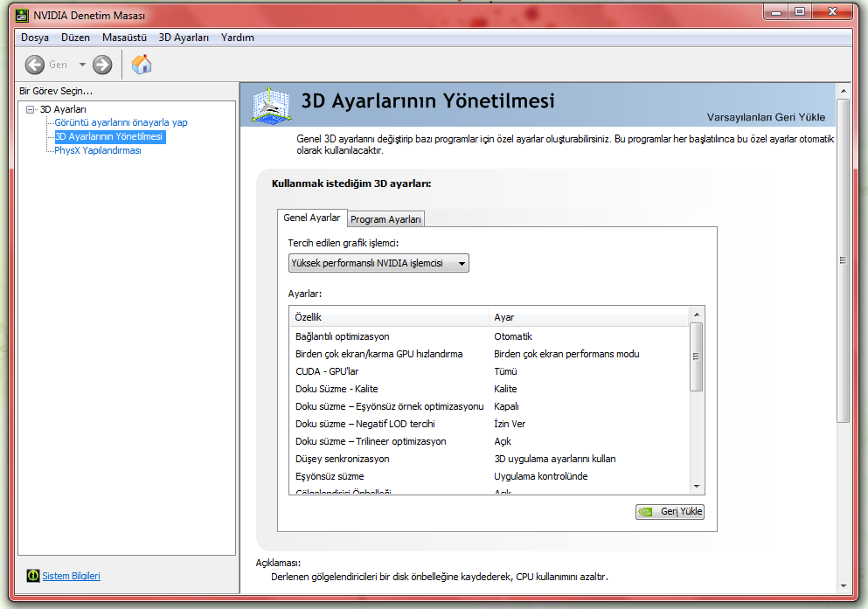Click the Uygulama kontrolünde value
The width and height of the screenshot is (868, 609).
pos(541,476)
